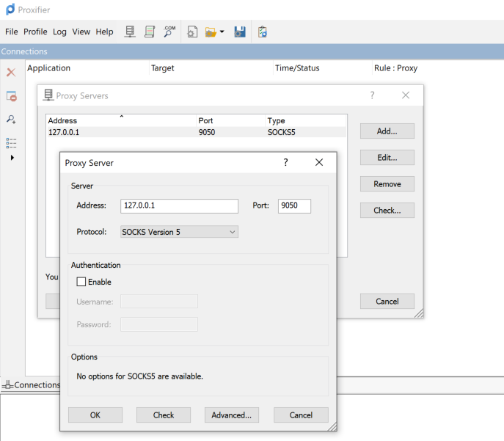Viewport: 504px width, 441px height.
Task: Click the Save Profile floppy icon
Action: (240, 32)
